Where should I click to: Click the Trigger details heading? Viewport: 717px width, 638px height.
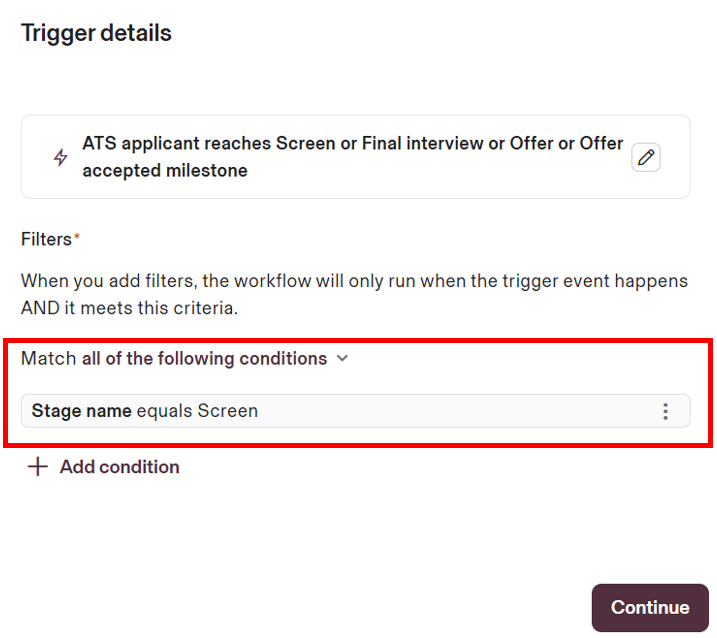pos(96,33)
